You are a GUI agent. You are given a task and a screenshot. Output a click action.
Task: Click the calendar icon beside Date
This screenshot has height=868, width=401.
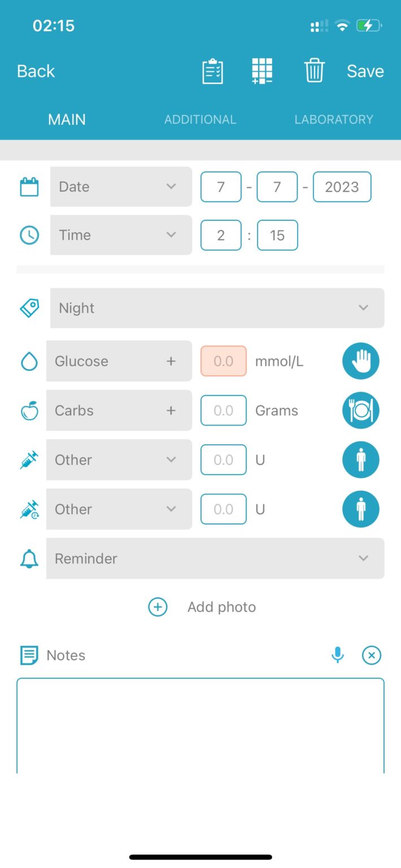29,186
